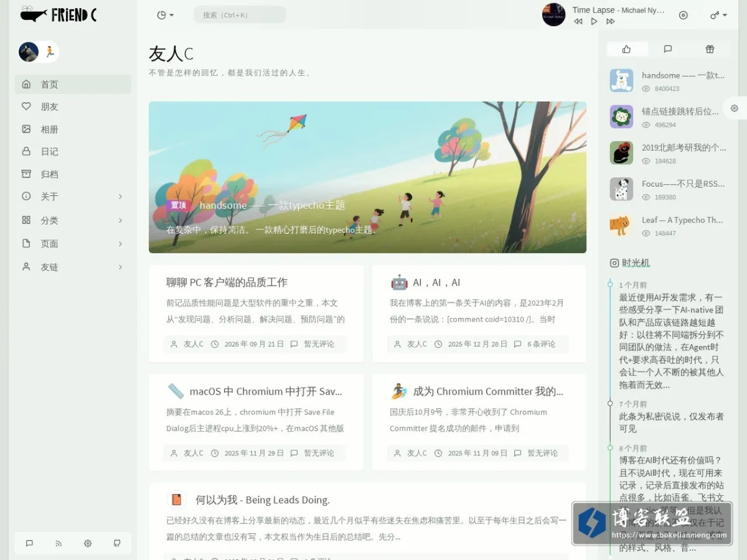Open article macOS 中 Chromium 中打开 Sav...

click(x=266, y=391)
